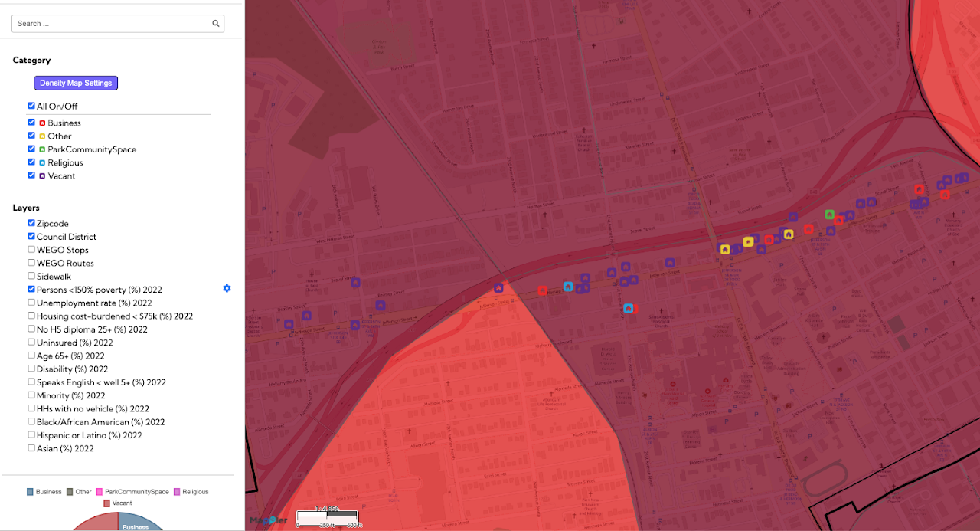980x531 pixels.
Task: Click the blue Religious marker overlapping a red marker
Action: (x=628, y=309)
